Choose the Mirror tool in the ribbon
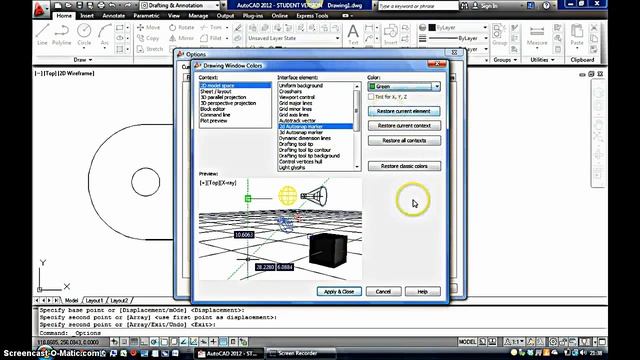The width and height of the screenshot is (640, 360). click(182, 38)
